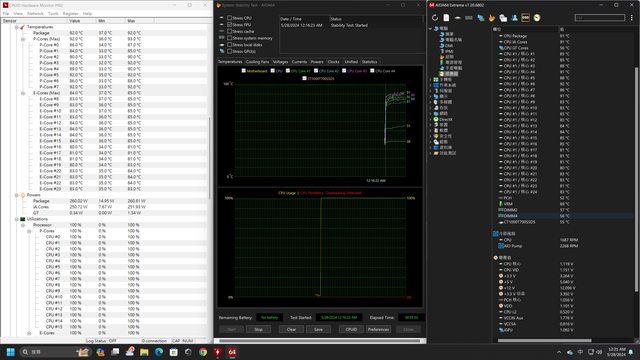Check the Stress system memory option
This screenshot has height=360, width=640.
click(229, 38)
